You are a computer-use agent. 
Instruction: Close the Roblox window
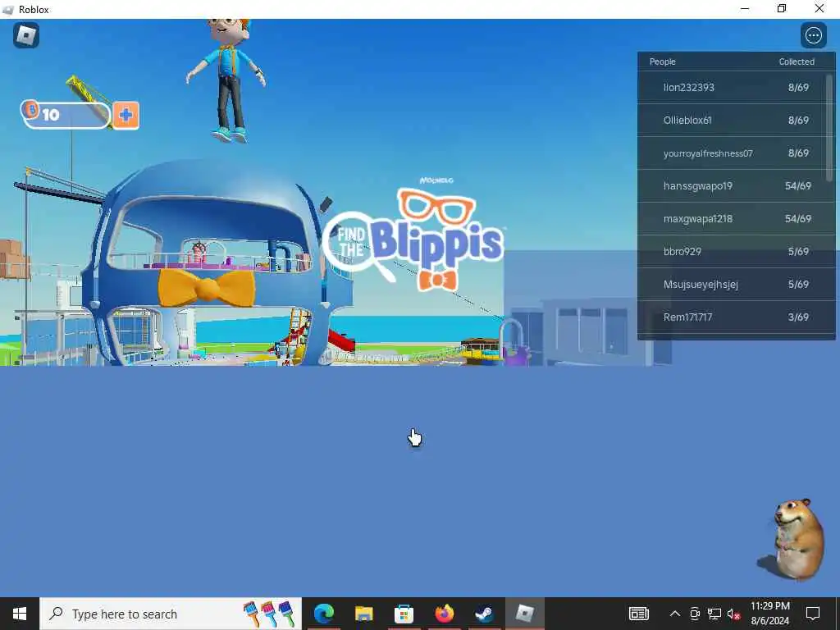tap(819, 9)
